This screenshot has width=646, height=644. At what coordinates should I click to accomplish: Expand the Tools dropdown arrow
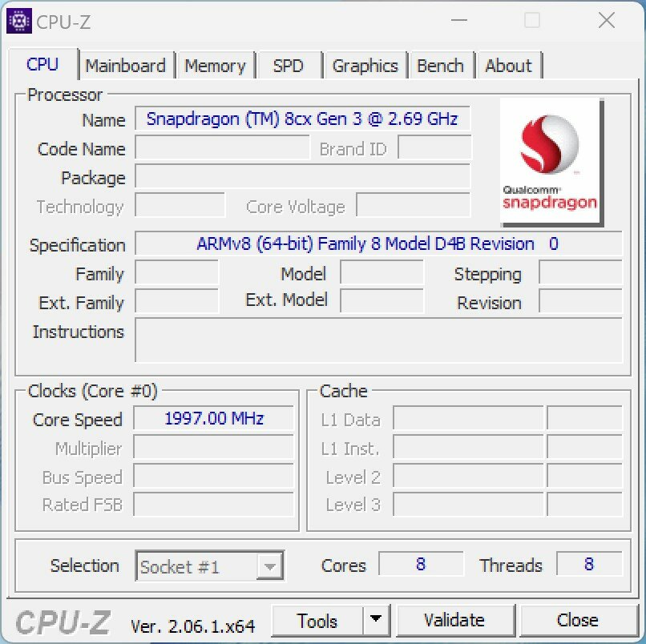(376, 621)
